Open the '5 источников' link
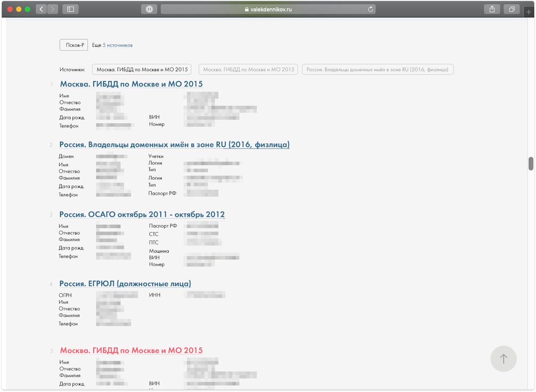Viewport: 536px width, 392px height. point(118,45)
